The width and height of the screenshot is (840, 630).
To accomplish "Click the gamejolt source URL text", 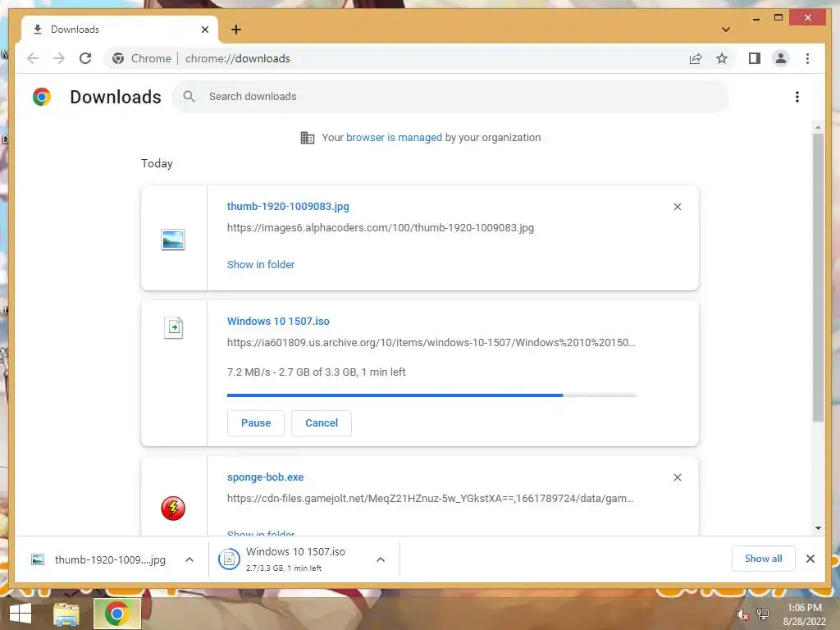I will (430, 499).
